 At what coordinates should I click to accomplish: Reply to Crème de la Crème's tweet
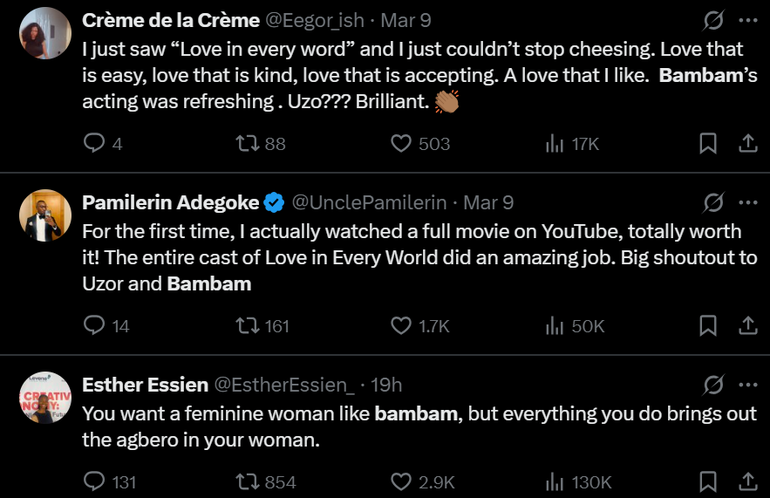[94, 144]
